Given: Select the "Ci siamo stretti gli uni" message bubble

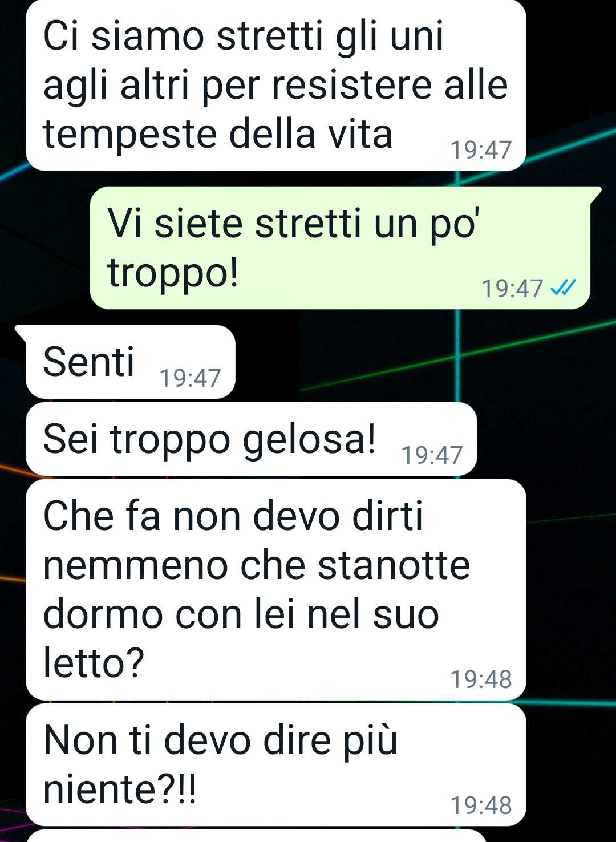Looking at the screenshot, I should [276, 85].
